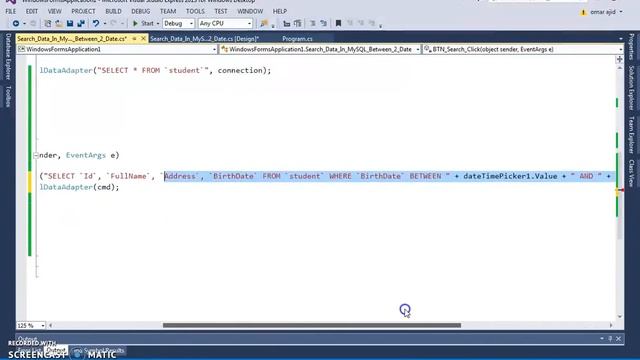Click the decrease indent toolbar icon

coord(287,24)
